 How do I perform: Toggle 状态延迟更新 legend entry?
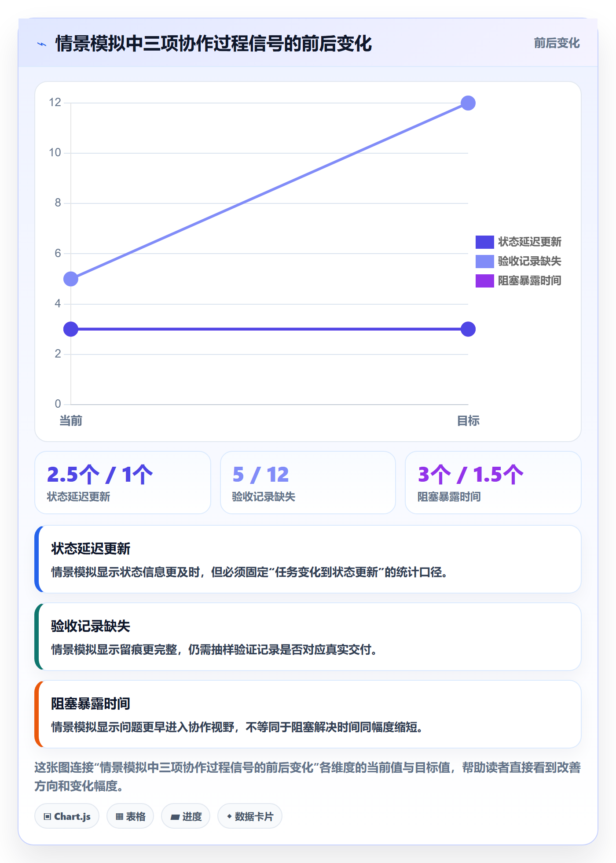pyautogui.click(x=518, y=242)
